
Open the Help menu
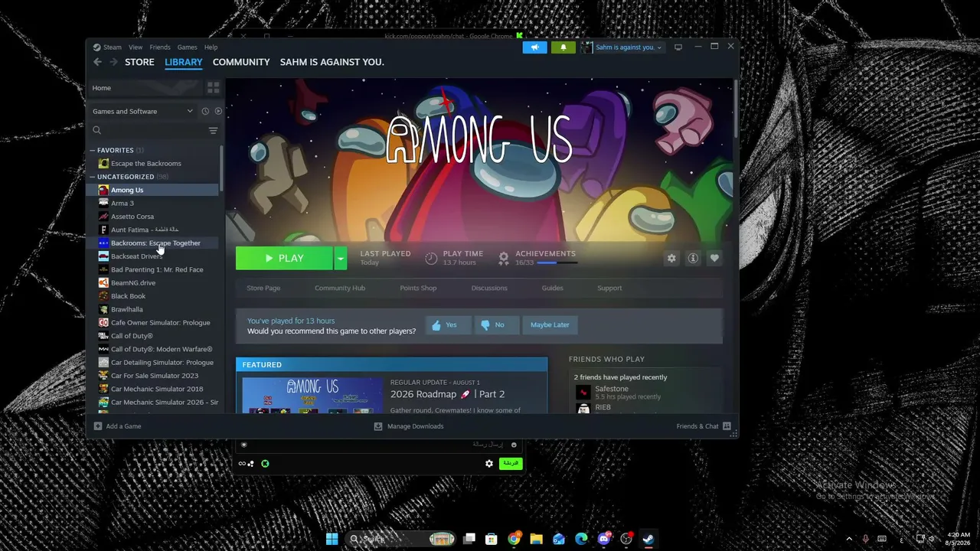[x=211, y=47]
